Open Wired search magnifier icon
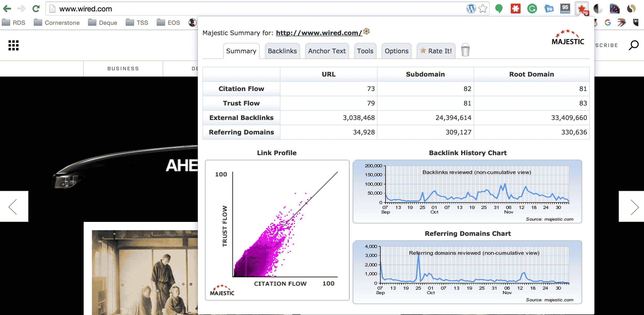The width and height of the screenshot is (644, 315). point(634,45)
